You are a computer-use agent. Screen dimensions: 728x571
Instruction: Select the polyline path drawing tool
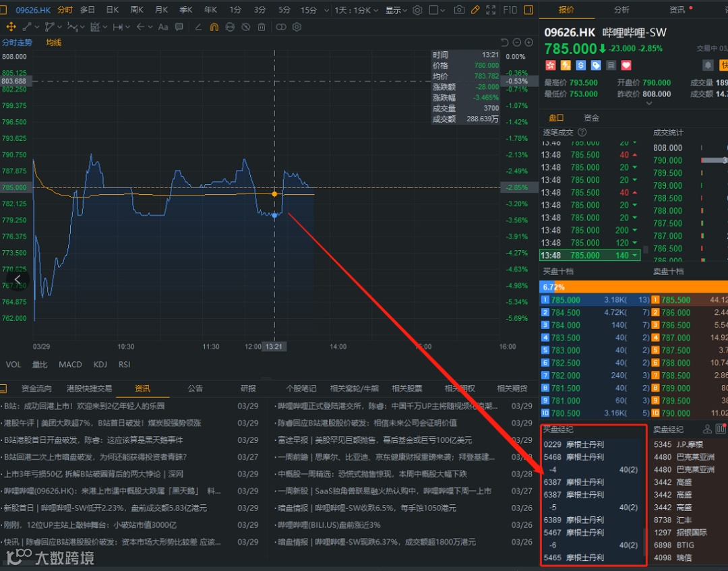coord(49,28)
